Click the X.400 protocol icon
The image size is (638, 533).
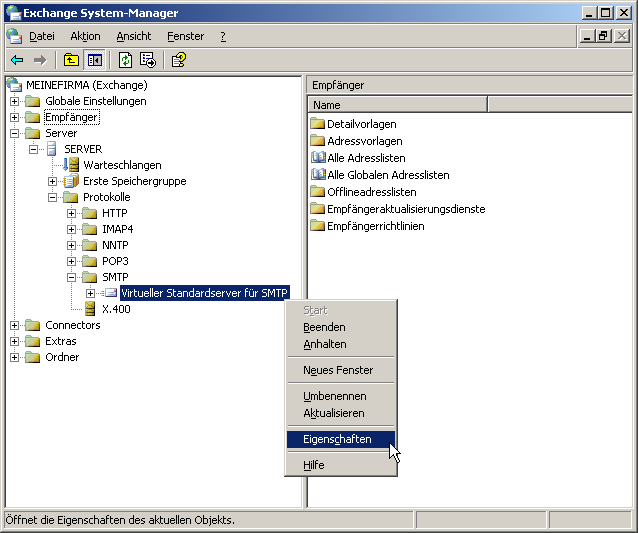pyautogui.click(x=90, y=309)
